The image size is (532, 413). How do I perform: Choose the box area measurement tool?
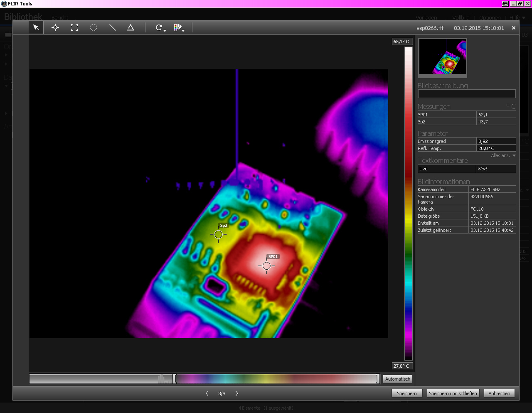click(74, 27)
